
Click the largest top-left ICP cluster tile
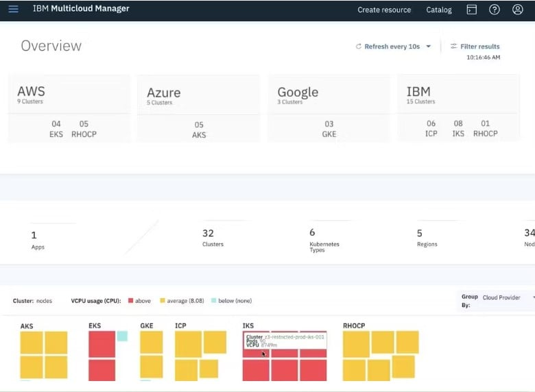(188, 344)
